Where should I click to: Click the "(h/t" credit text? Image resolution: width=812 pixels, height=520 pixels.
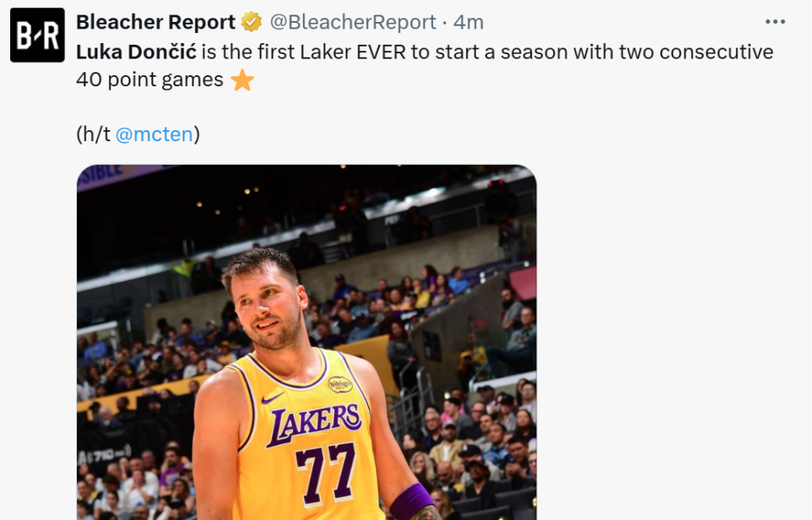[x=93, y=134]
